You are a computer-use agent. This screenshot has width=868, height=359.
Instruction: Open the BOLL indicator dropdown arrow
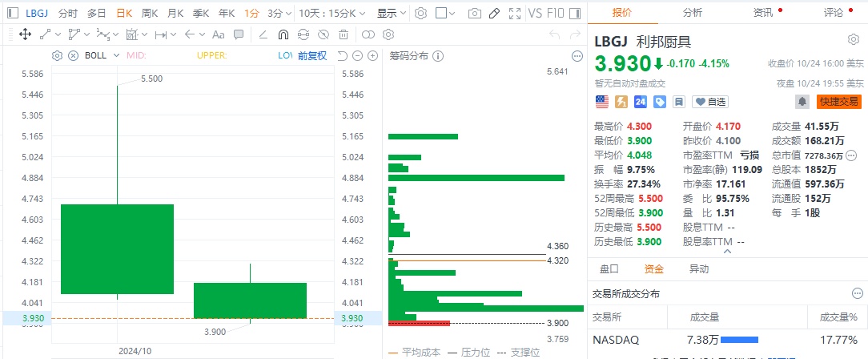(115, 55)
